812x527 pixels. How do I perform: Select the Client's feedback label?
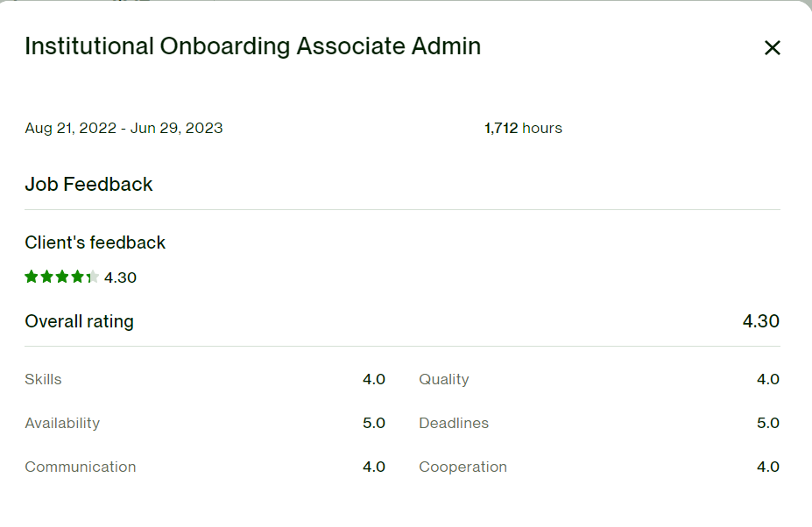pos(95,242)
